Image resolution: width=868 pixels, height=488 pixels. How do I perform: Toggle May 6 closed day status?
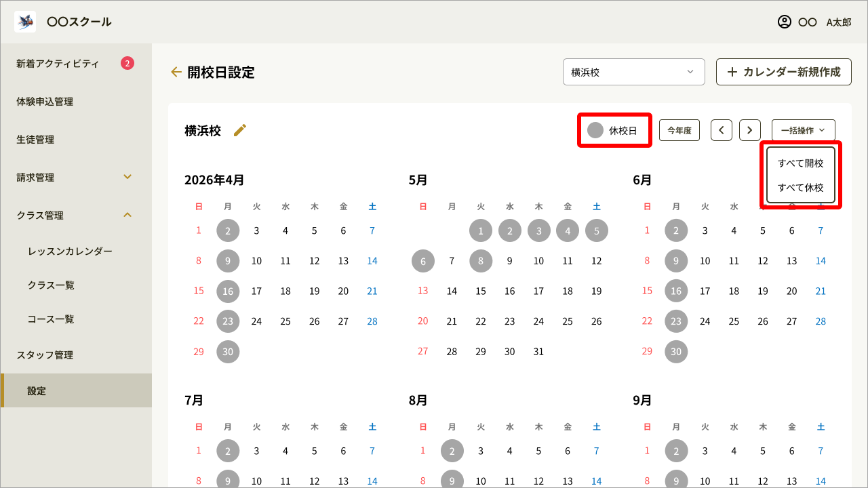point(423,261)
